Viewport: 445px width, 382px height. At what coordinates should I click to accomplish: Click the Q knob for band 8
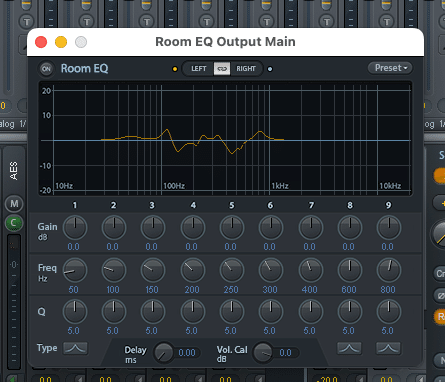pyautogui.click(x=350, y=312)
